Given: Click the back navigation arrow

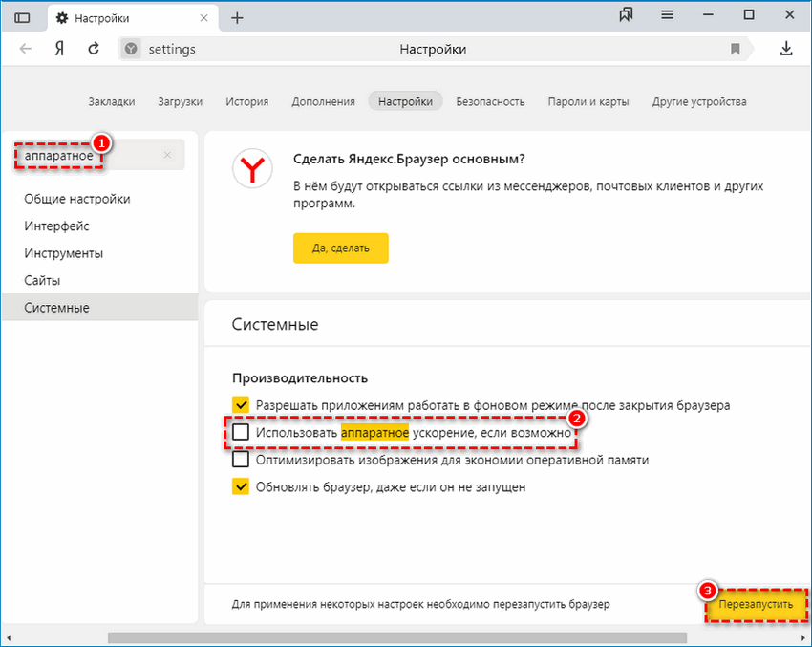Looking at the screenshot, I should (x=26, y=49).
